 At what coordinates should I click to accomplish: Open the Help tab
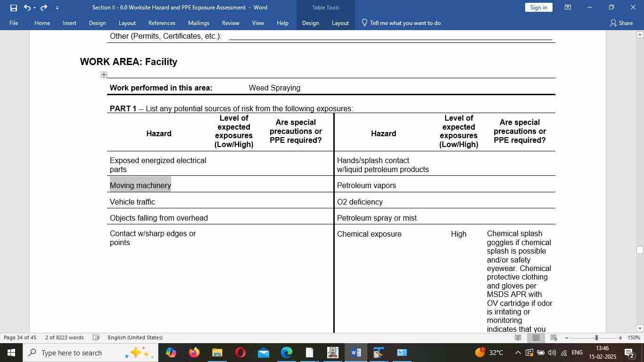click(x=282, y=23)
